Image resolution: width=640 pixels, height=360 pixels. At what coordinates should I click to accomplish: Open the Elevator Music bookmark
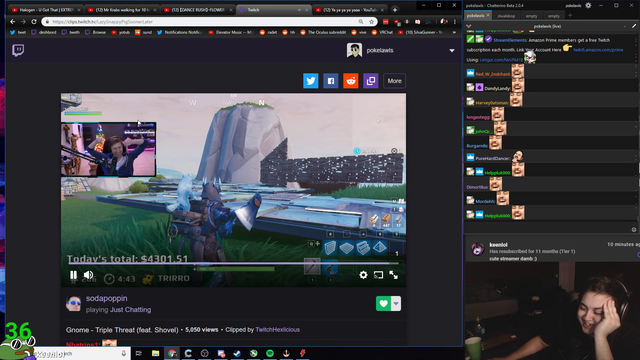click(x=231, y=32)
